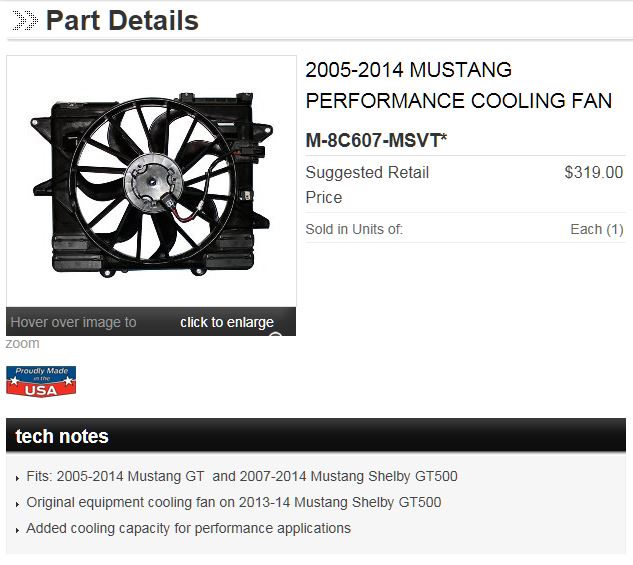Click the tech notes header bar
The width and height of the screenshot is (633, 565).
pyautogui.click(x=316, y=436)
